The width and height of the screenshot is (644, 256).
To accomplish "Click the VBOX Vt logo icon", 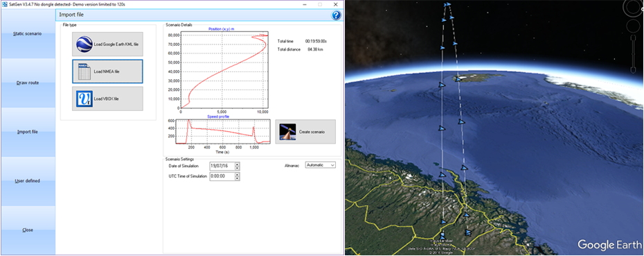I will 84,99.
